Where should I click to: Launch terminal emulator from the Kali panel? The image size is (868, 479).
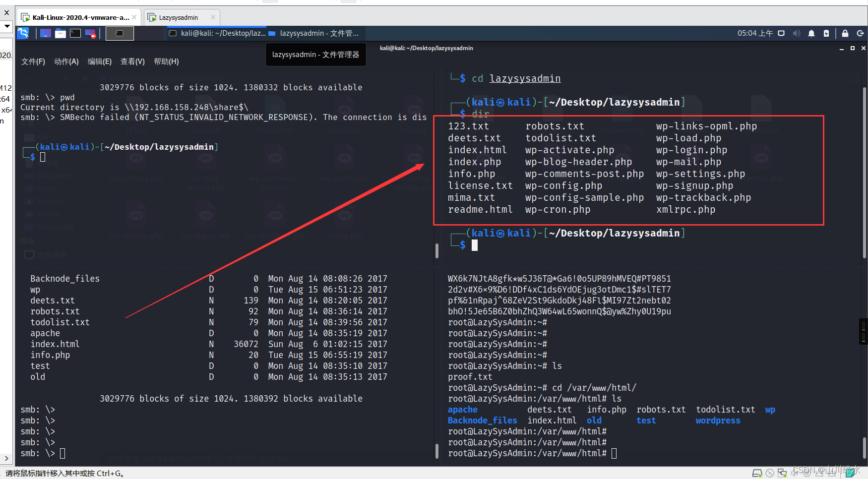tap(75, 33)
